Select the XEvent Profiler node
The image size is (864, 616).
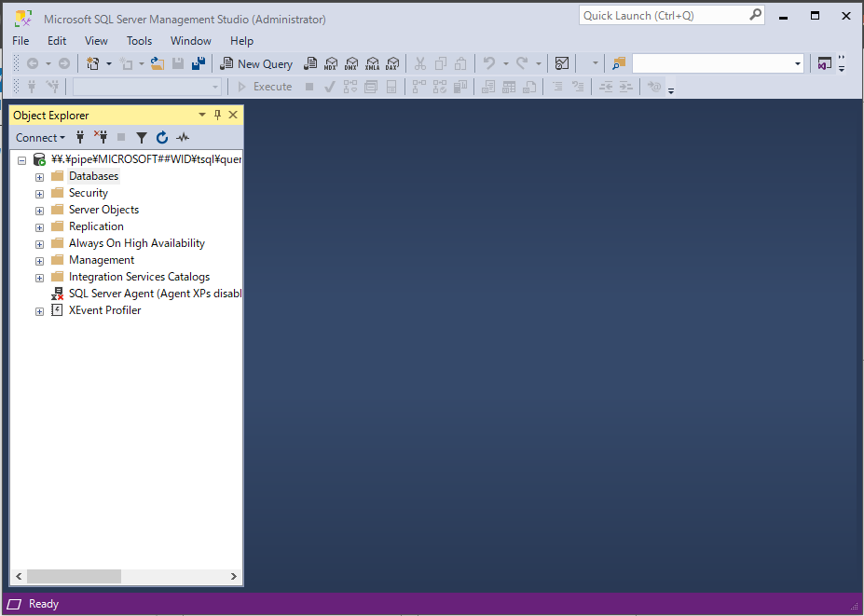click(104, 309)
